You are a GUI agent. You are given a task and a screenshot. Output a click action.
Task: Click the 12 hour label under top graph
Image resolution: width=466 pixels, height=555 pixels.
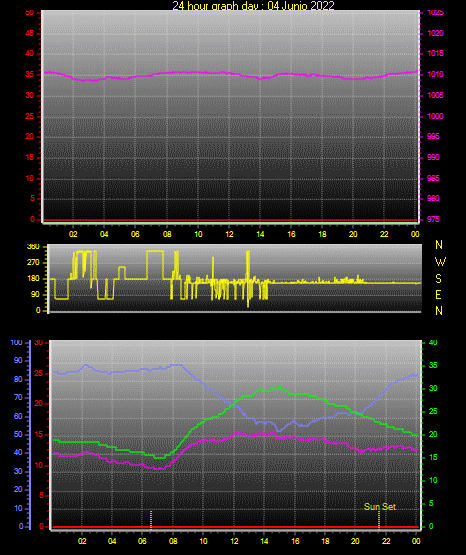[x=229, y=234]
